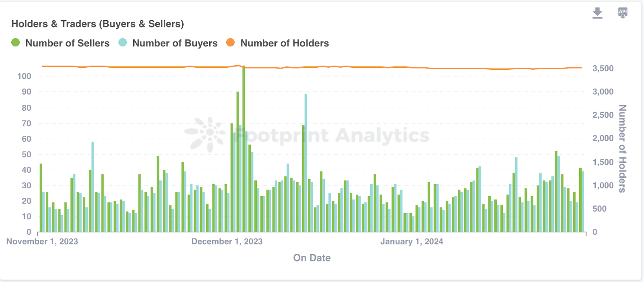Toggle the Number of Buyers legend label
Screen dimensions: 644x282
click(175, 43)
